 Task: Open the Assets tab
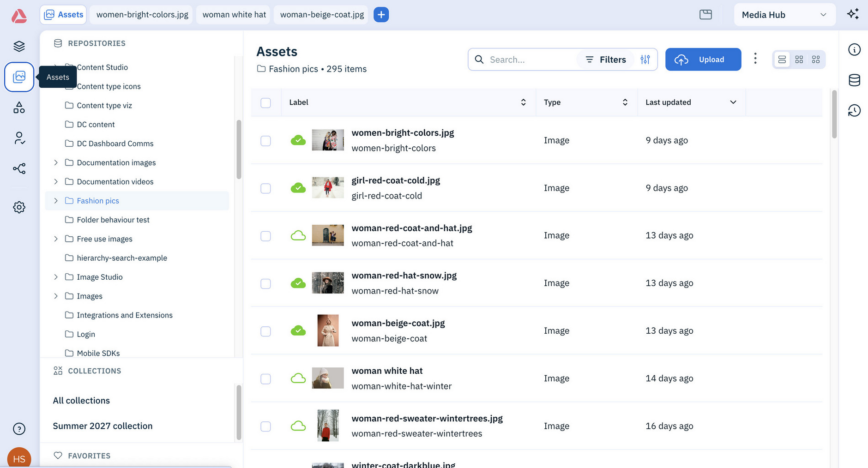[x=64, y=15]
